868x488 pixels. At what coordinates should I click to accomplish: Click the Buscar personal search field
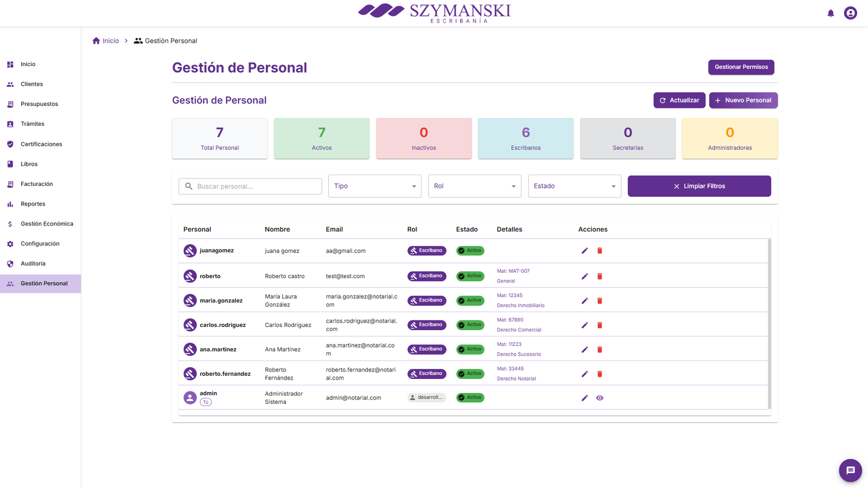[x=256, y=187]
